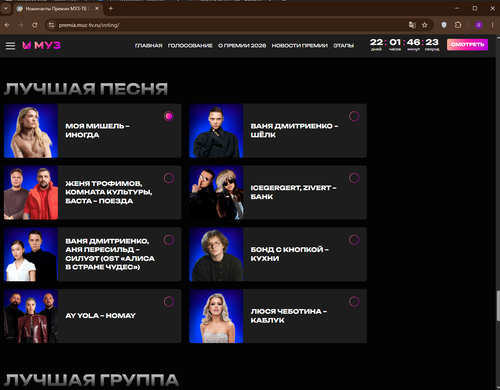Click the countdown days value 22
This screenshot has height=390, width=500.
(377, 42)
